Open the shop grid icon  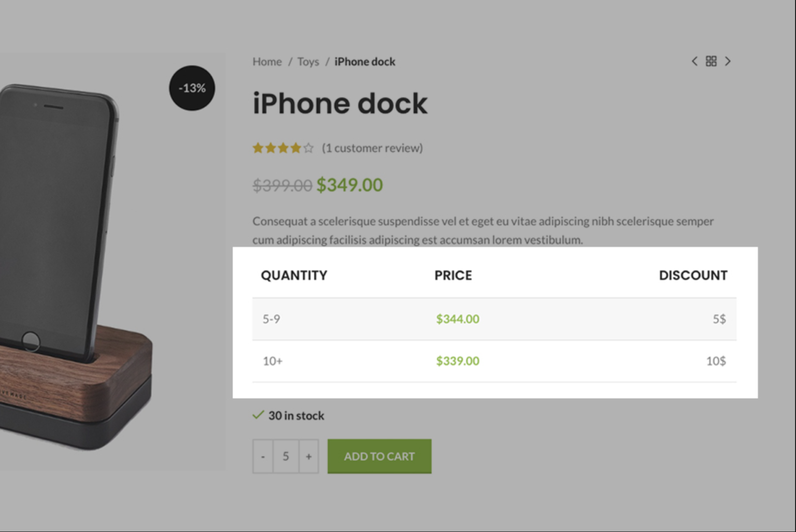711,61
